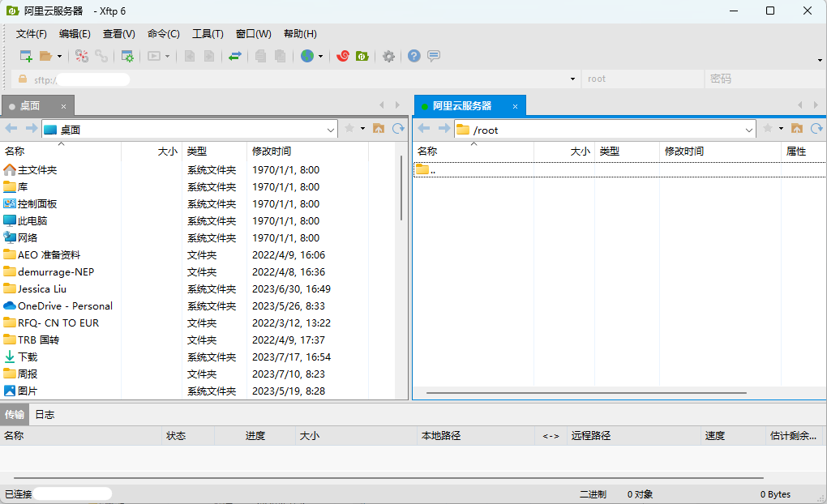Click the globe encoding icon
This screenshot has width=827, height=504.
pyautogui.click(x=307, y=56)
